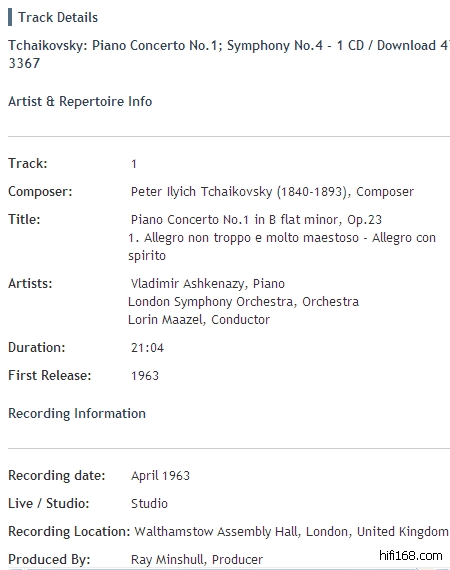Click the Piano Concerto No.1 title line

[x=256, y=220]
